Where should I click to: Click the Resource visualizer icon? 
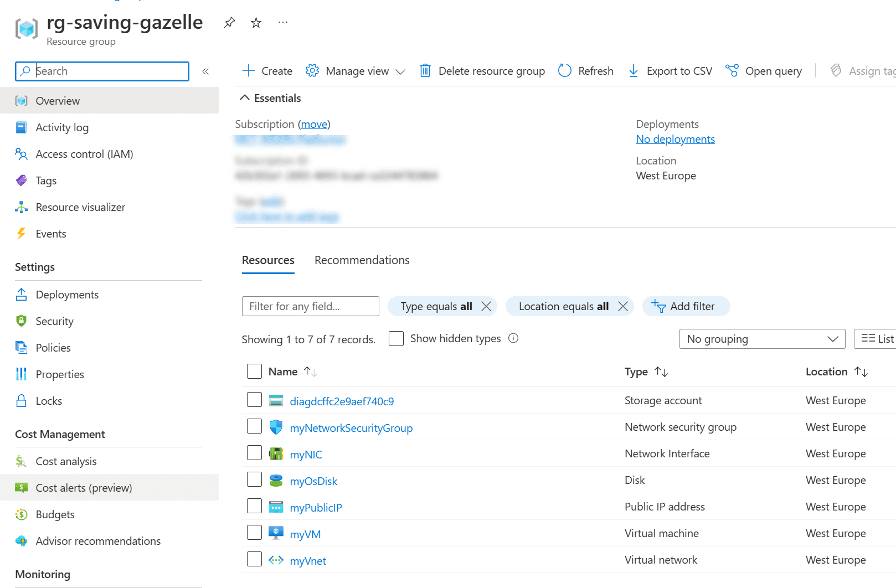point(21,207)
